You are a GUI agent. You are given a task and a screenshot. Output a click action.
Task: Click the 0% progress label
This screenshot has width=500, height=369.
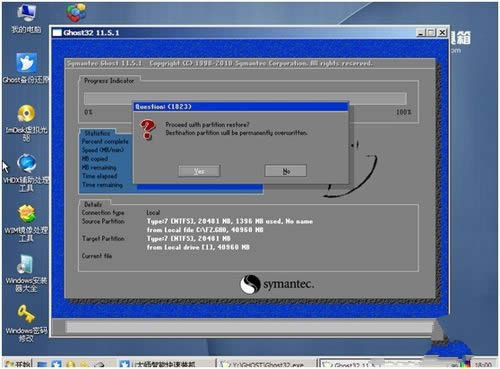point(88,112)
